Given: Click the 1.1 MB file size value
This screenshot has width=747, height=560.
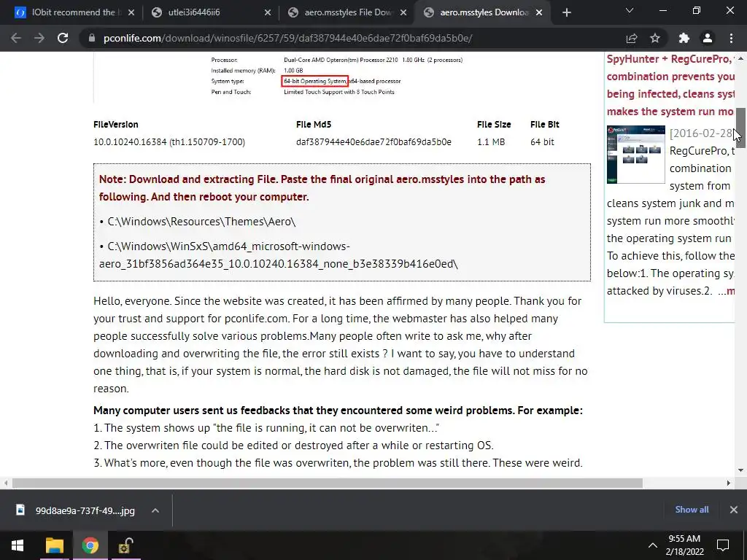Looking at the screenshot, I should click(491, 142).
